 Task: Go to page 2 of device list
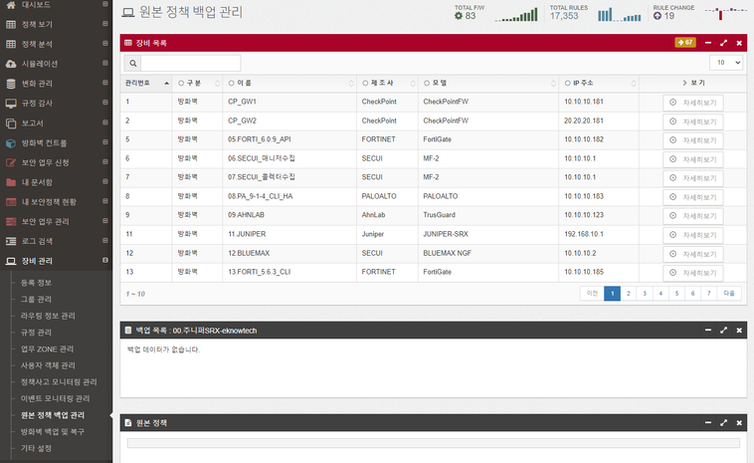[628, 293]
